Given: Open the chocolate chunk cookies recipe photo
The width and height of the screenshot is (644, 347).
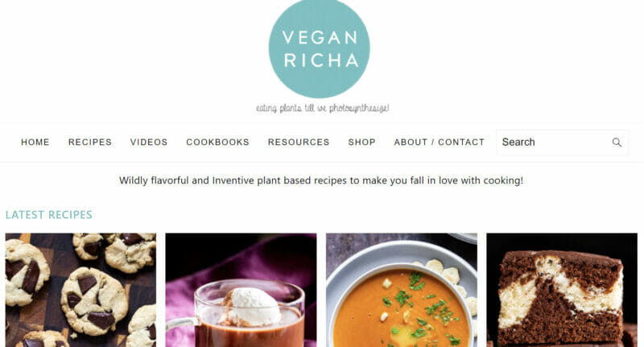Looking at the screenshot, I should (80, 290).
